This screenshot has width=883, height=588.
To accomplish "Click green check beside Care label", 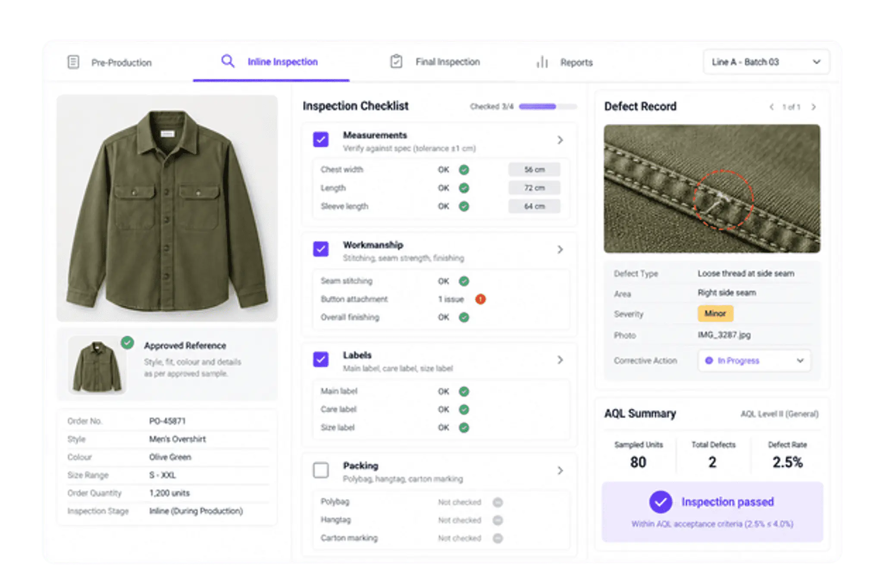I will tap(464, 410).
